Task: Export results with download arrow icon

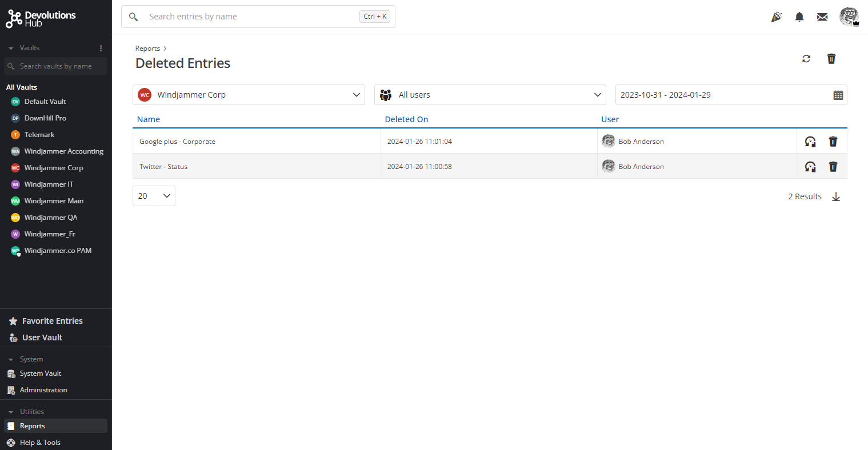Action: pyautogui.click(x=836, y=196)
